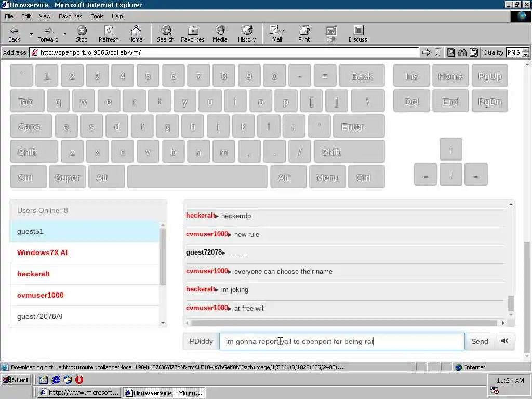Open the Tools menu
The width and height of the screenshot is (532, 399).
(97, 16)
